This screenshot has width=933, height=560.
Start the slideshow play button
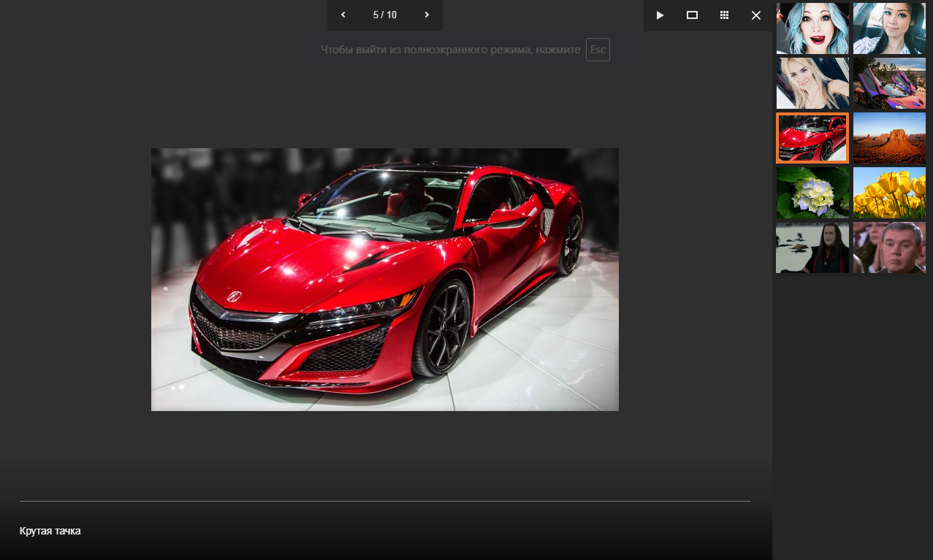[x=660, y=15]
